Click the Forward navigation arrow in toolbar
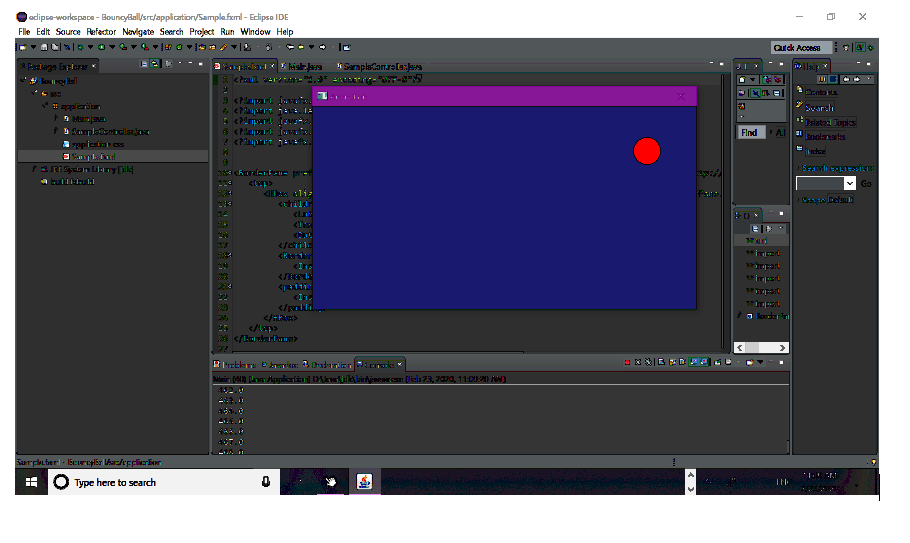The image size is (910, 543). pos(323,47)
